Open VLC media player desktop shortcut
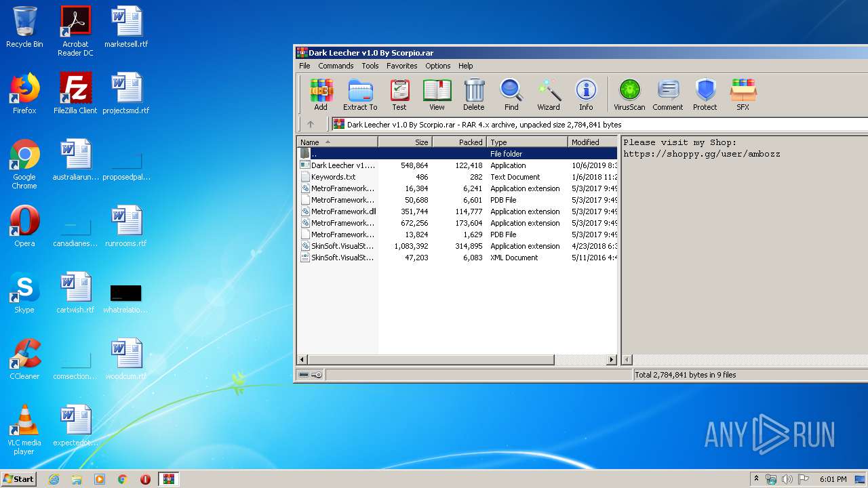Viewport: 868px width, 488px height. [24, 430]
